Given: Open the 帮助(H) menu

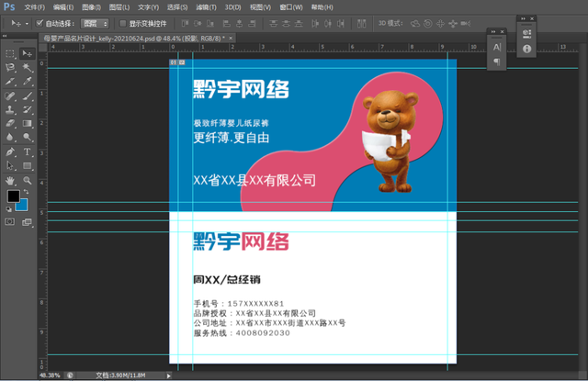Looking at the screenshot, I should pos(322,7).
